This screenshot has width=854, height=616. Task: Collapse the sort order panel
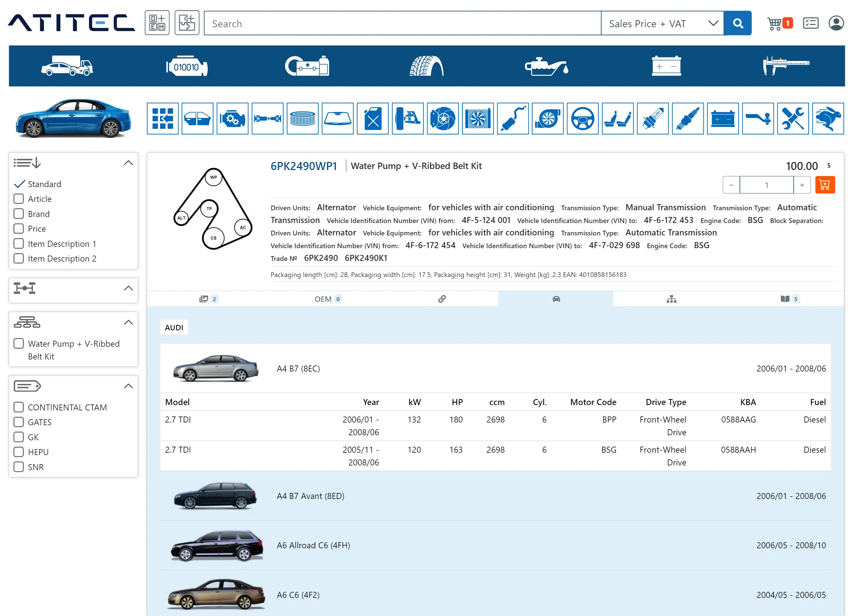(x=129, y=163)
